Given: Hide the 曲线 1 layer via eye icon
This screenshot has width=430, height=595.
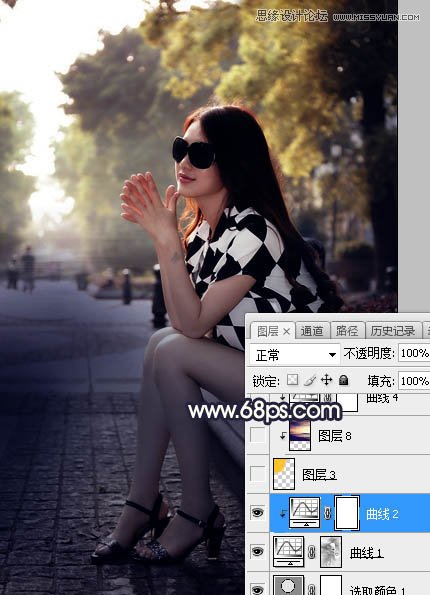Looking at the screenshot, I should pos(257,551).
